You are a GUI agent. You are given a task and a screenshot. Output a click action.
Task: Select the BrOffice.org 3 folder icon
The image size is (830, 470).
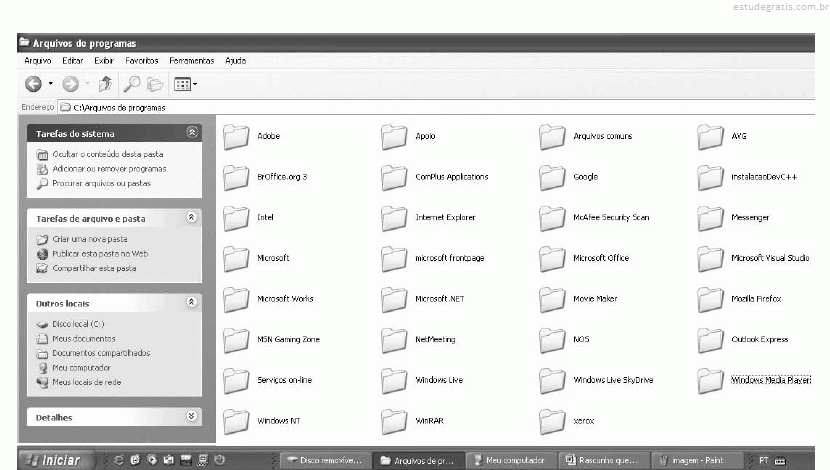tap(236, 177)
